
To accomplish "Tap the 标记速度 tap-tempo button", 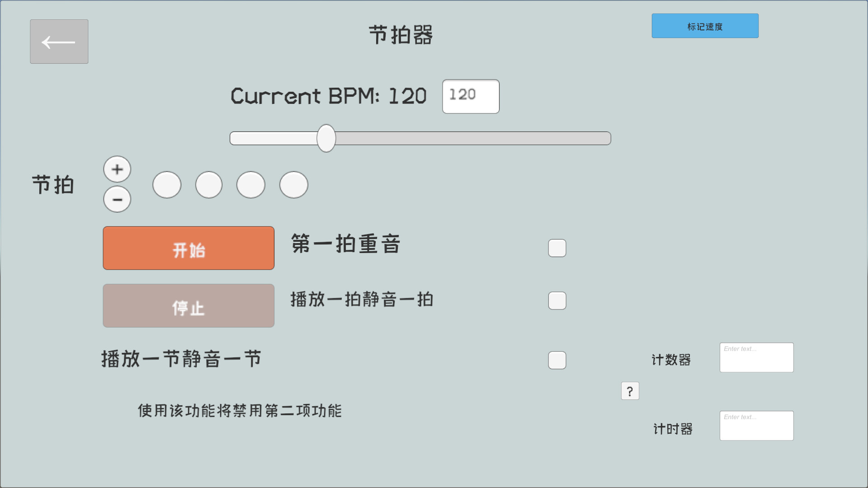I will click(704, 26).
